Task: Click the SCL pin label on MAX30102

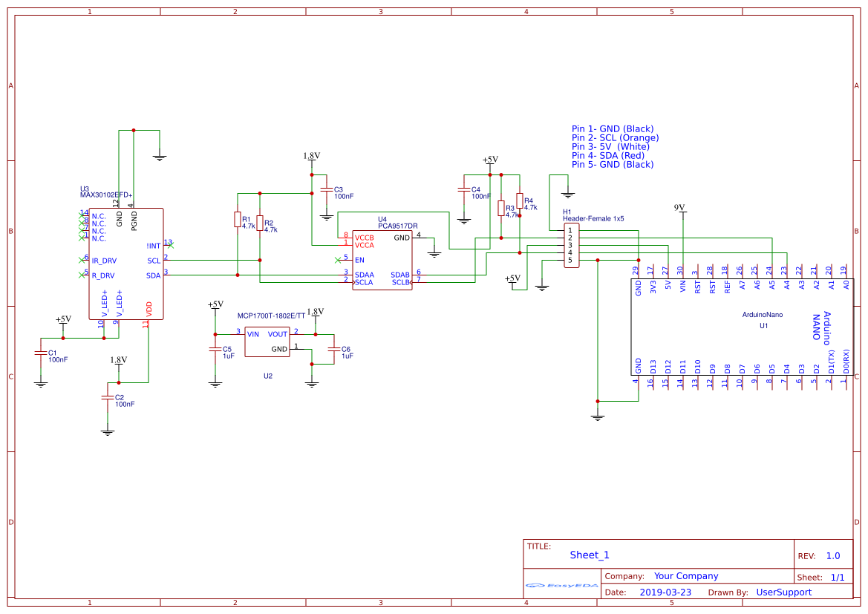Action: pos(154,260)
